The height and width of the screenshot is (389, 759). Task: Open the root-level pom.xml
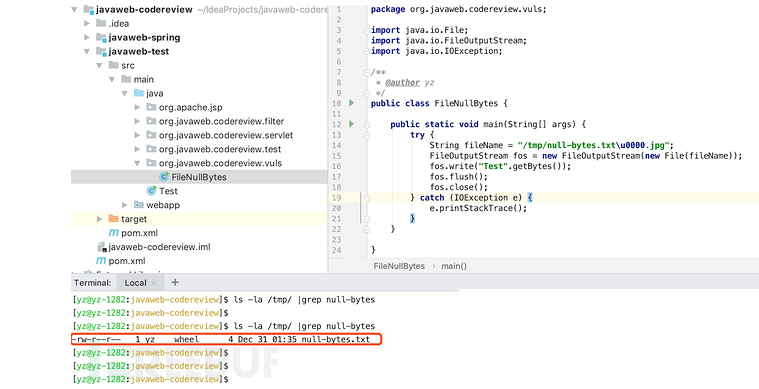pyautogui.click(x=127, y=261)
